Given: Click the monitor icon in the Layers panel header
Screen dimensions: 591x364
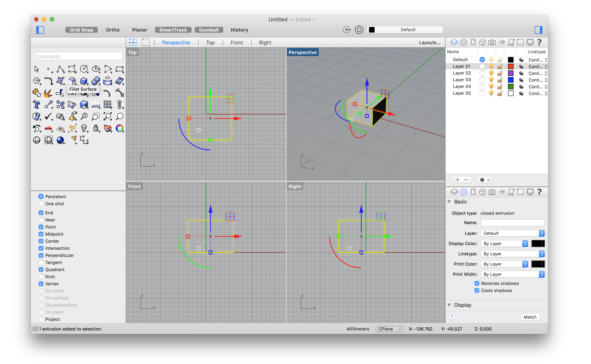Looking at the screenshot, I should click(530, 42).
